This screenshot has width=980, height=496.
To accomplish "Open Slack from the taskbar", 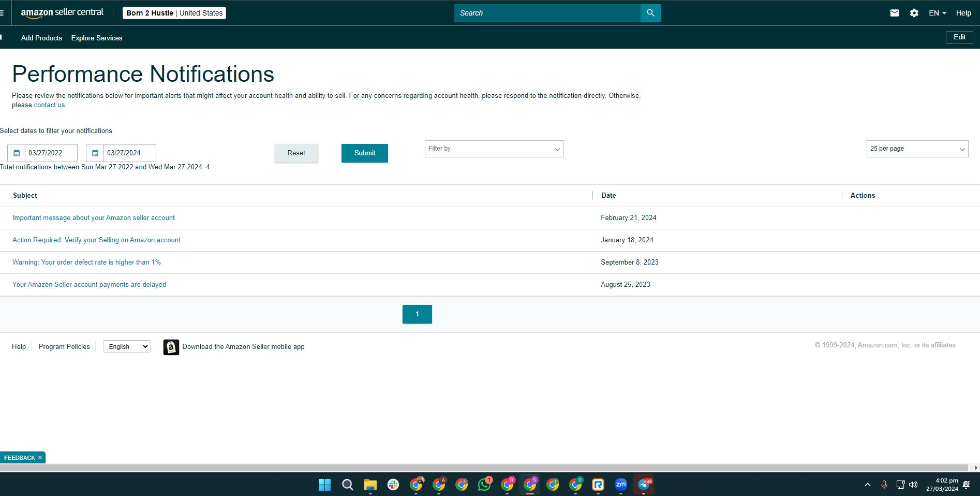I will [393, 485].
